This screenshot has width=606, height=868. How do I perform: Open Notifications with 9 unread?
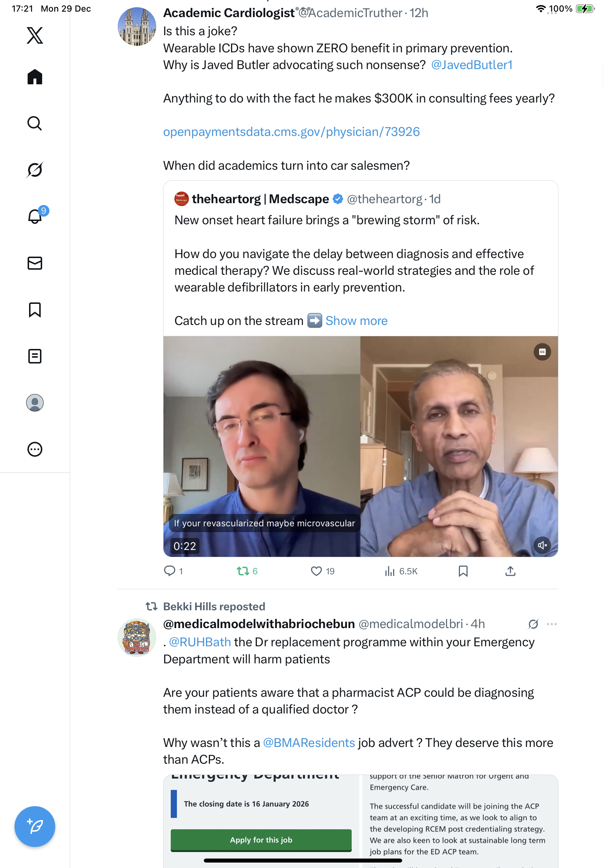[x=35, y=216]
